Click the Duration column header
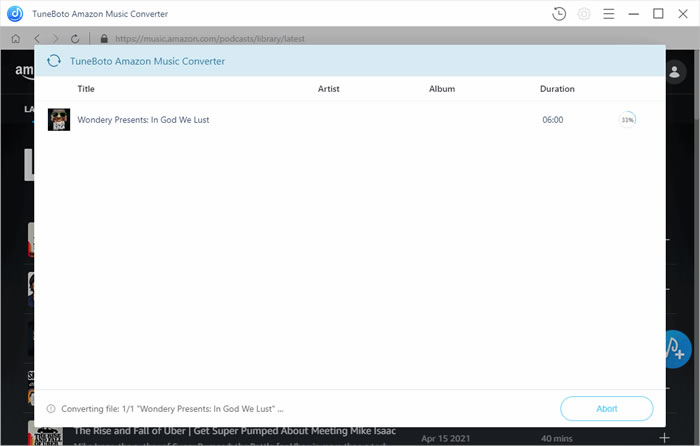Viewport: 700px width, 446px height. (x=557, y=89)
